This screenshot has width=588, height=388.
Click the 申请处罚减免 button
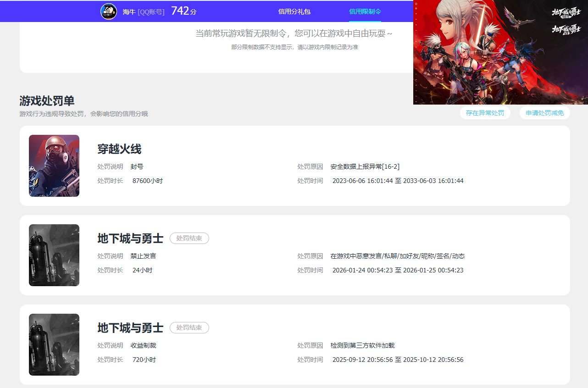click(544, 113)
